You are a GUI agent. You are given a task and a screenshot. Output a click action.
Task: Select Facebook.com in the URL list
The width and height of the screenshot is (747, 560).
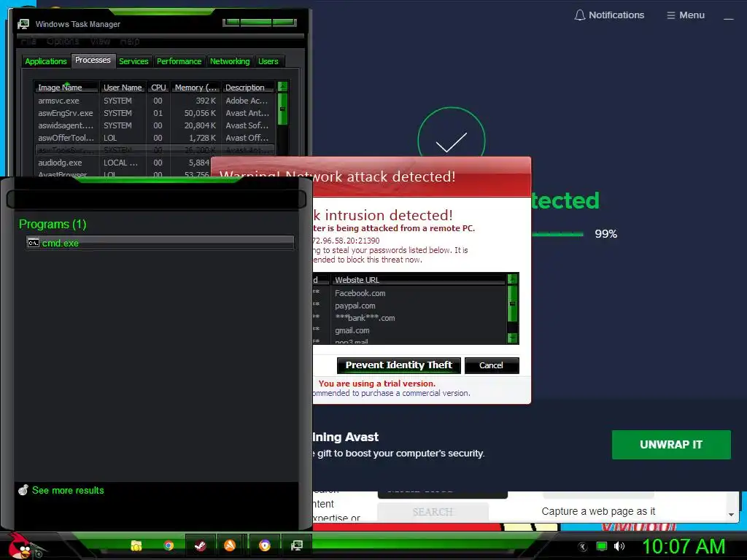(360, 293)
